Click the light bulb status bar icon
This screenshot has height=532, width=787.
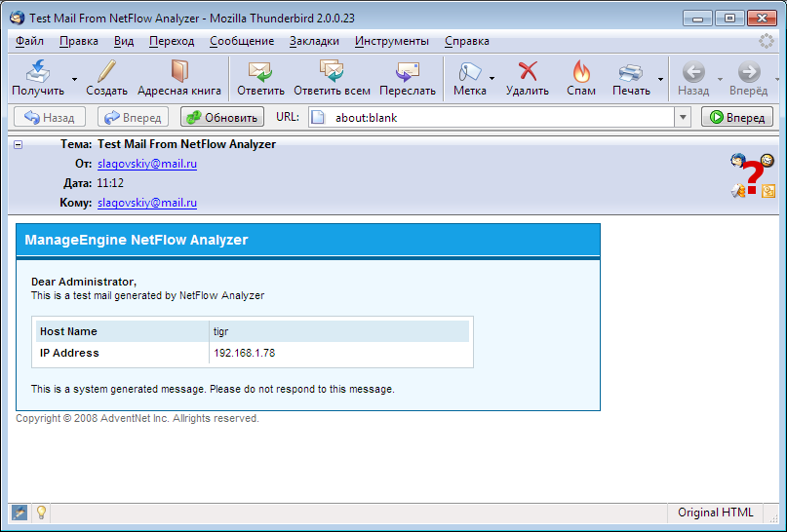(41, 513)
